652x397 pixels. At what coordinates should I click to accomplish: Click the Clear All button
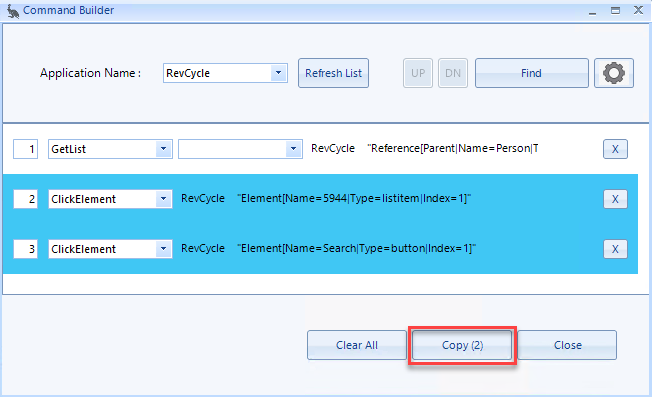pos(357,345)
